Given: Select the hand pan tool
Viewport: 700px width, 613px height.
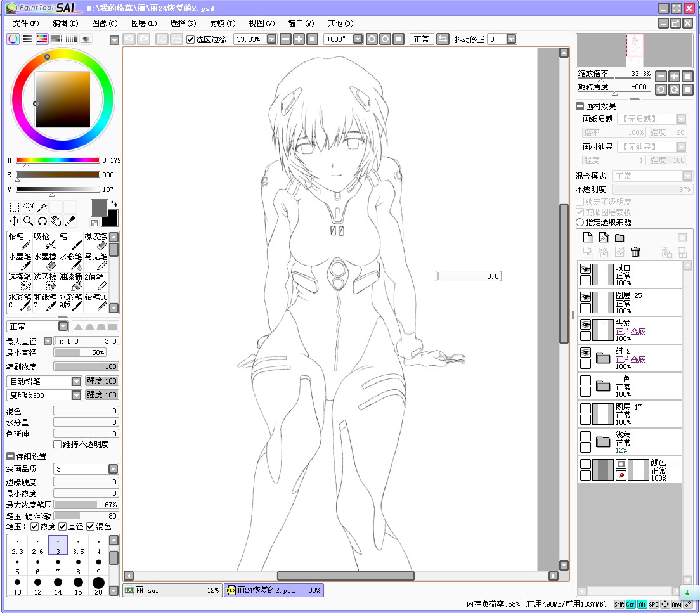Looking at the screenshot, I should [x=56, y=221].
